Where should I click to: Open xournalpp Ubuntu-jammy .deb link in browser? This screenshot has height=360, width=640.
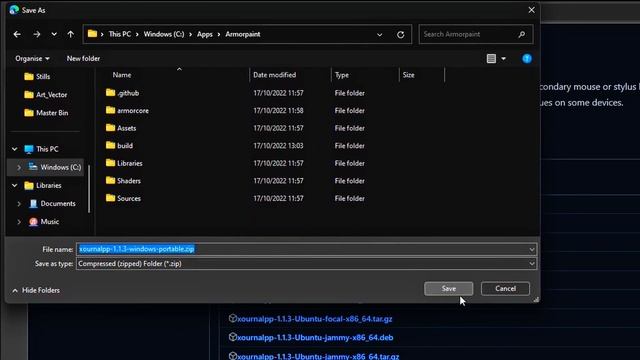click(315, 338)
